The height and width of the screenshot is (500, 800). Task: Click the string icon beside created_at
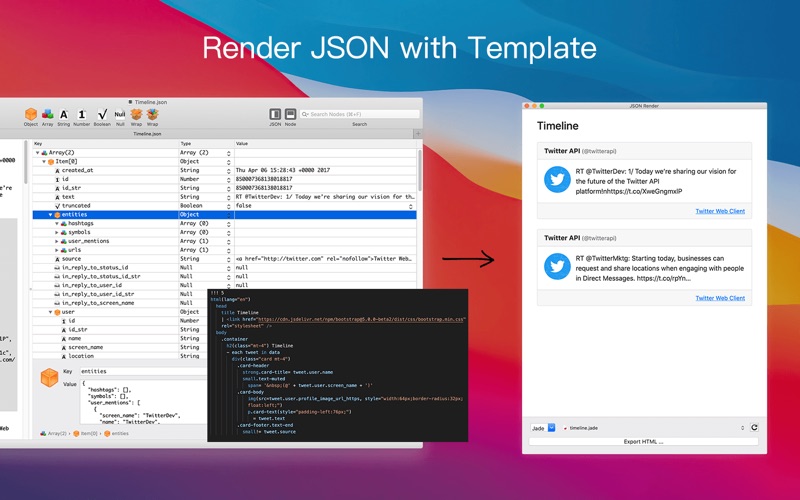pos(58,170)
